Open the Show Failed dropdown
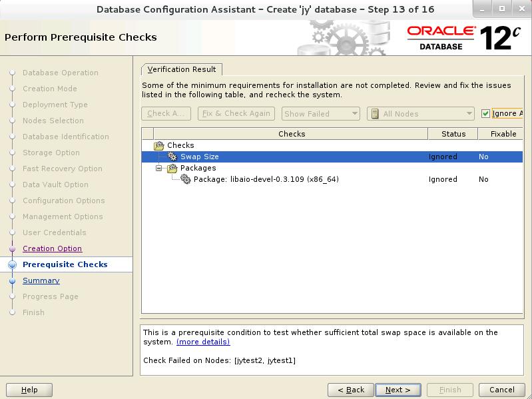 point(321,114)
